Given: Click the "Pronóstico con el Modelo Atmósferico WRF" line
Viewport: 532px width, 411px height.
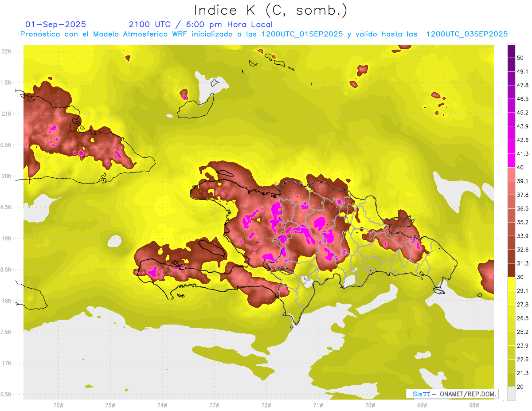Looking at the screenshot, I should [x=264, y=34].
